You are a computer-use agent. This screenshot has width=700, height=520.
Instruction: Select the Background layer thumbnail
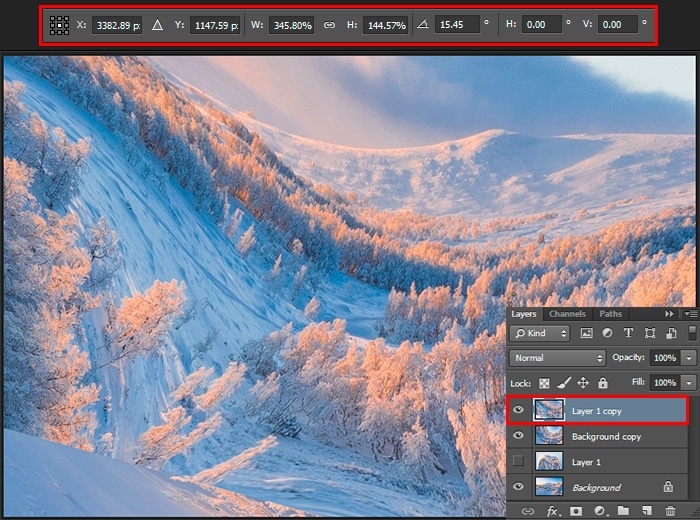pyautogui.click(x=549, y=487)
